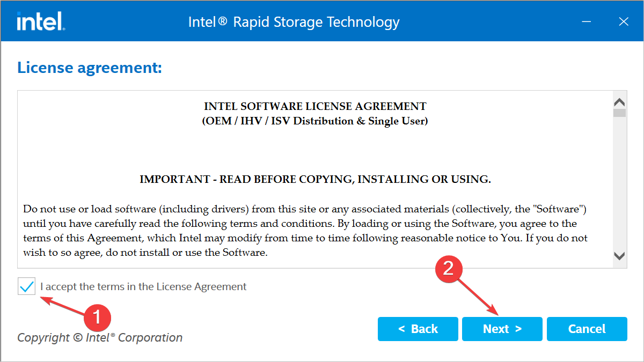Cancel the installation
Screen dimensions: 644x362
tap(587, 329)
